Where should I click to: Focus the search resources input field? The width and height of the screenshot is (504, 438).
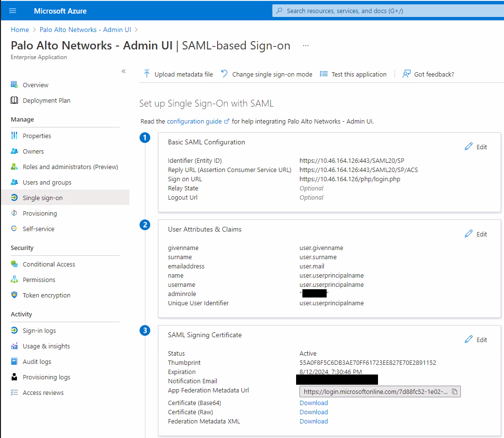388,11
